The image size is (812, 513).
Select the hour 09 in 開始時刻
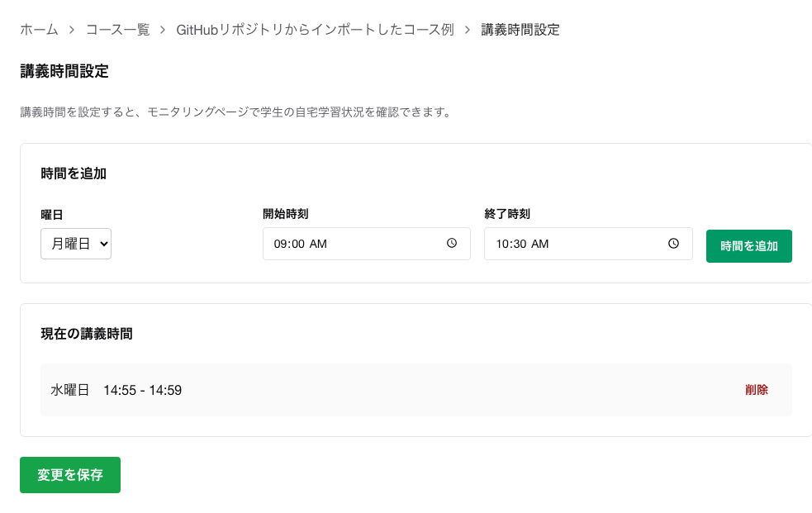[281, 245]
